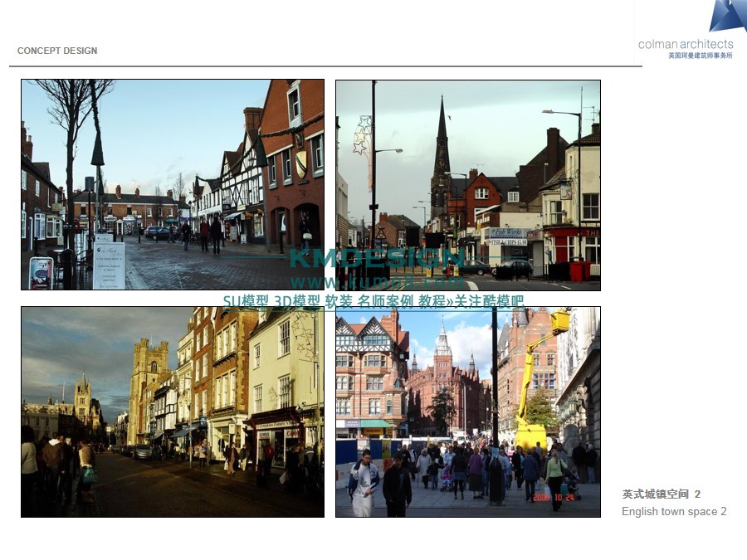Click the "colman architects" logo text
Screen dimensions: 747x560
(x=686, y=44)
